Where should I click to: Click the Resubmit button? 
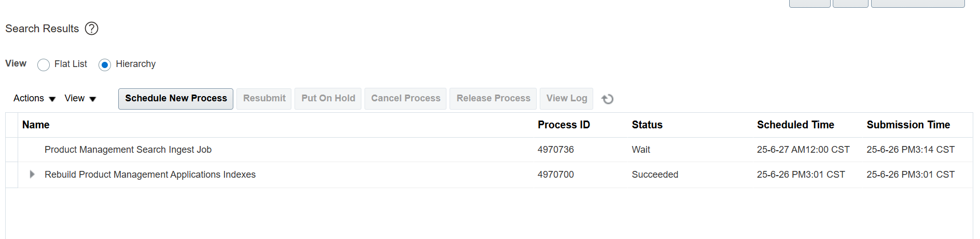tap(264, 99)
